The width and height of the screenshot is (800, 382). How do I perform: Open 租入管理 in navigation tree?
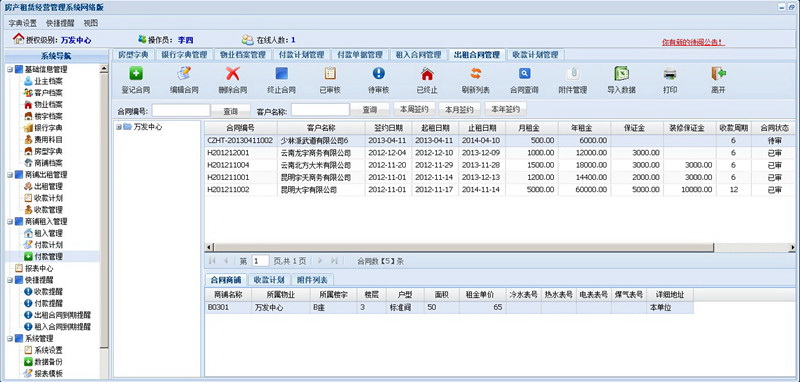point(48,233)
